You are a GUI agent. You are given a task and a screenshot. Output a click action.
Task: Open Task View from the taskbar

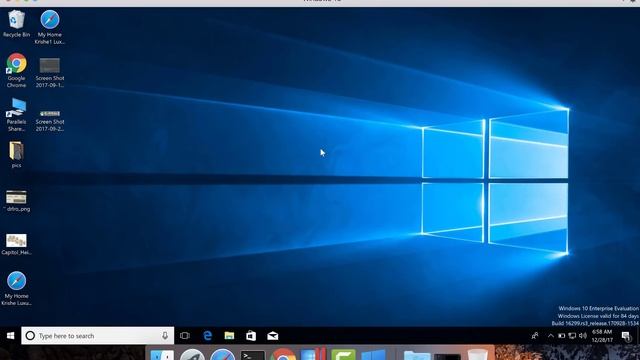pos(185,336)
